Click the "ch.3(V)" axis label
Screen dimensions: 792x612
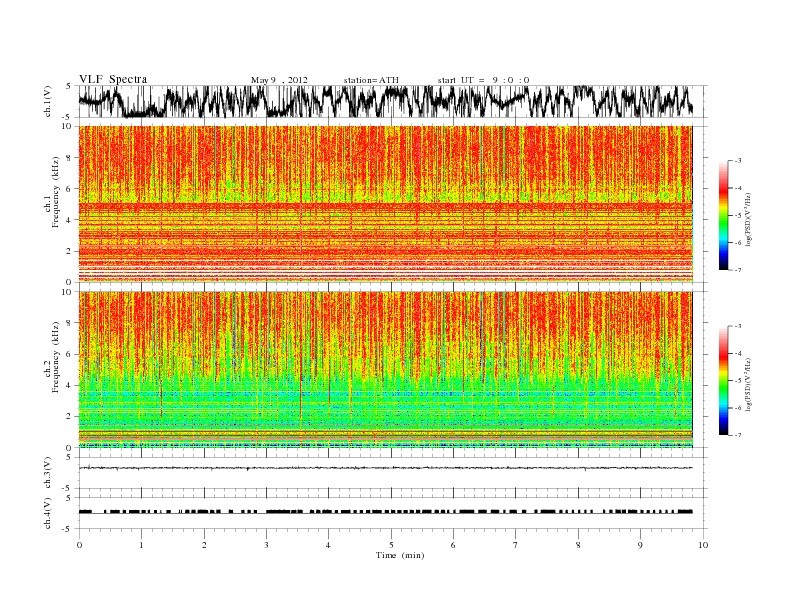coord(48,473)
